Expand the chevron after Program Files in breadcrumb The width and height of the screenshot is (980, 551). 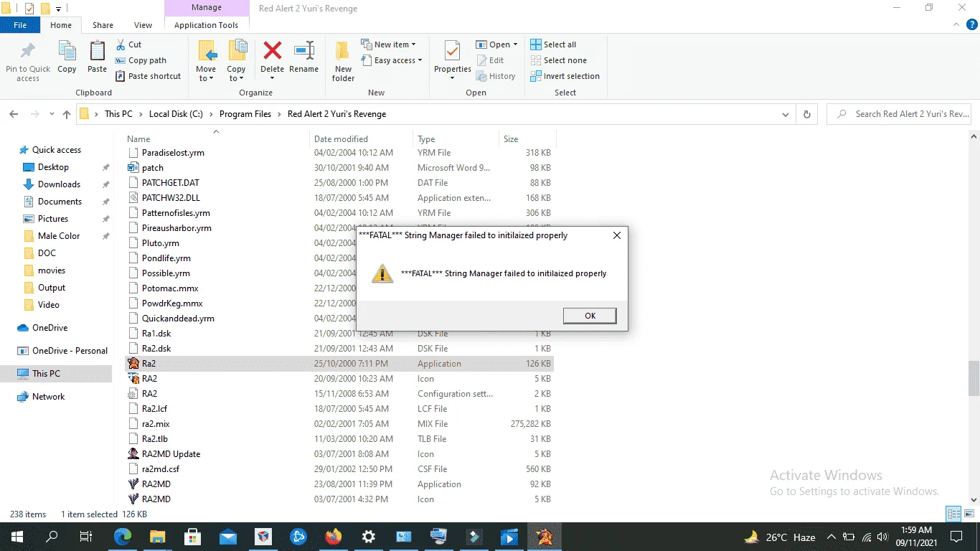280,114
